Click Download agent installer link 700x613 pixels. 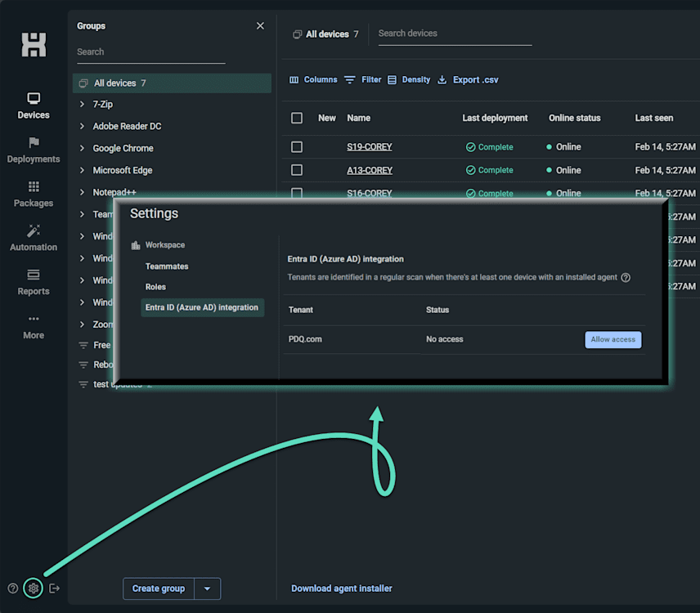click(x=342, y=588)
